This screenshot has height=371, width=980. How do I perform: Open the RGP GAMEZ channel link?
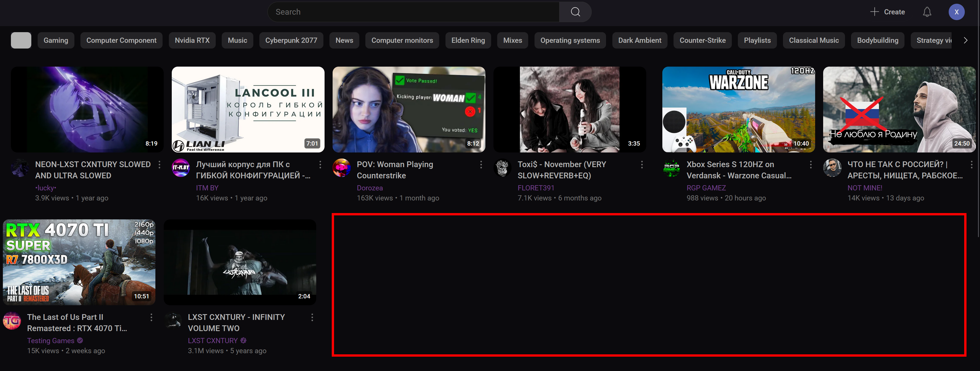706,188
